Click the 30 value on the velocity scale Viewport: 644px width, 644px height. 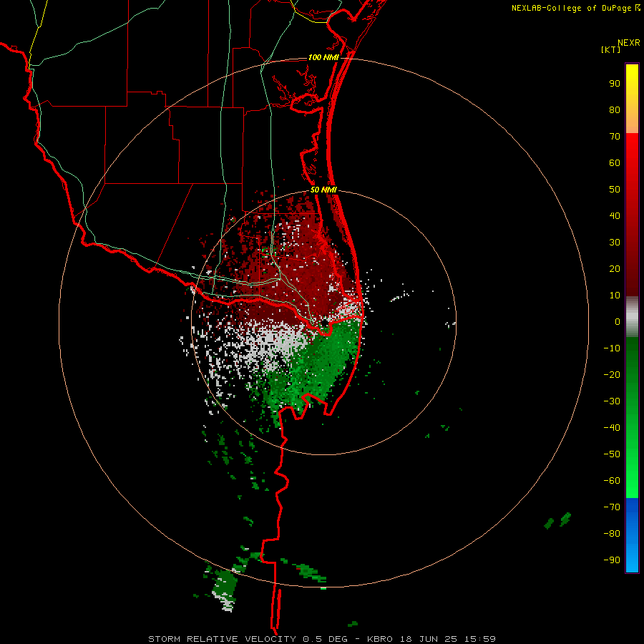[x=615, y=243]
